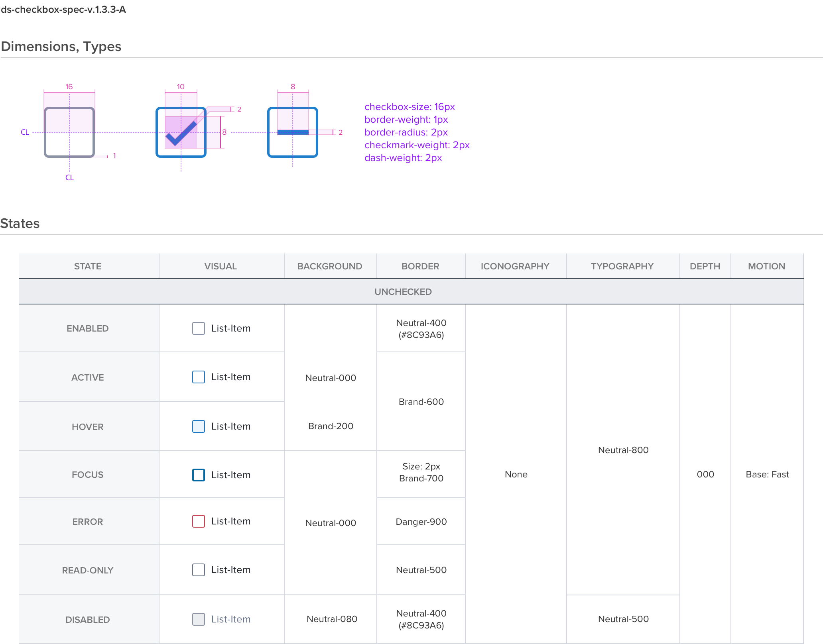This screenshot has width=823, height=644.
Task: Click the None iconography cell
Action: pos(516,474)
